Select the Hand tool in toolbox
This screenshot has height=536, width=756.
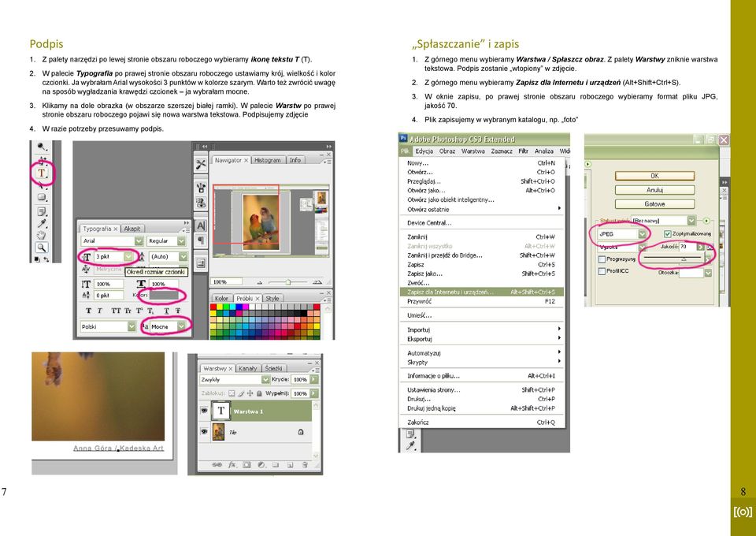point(42,235)
